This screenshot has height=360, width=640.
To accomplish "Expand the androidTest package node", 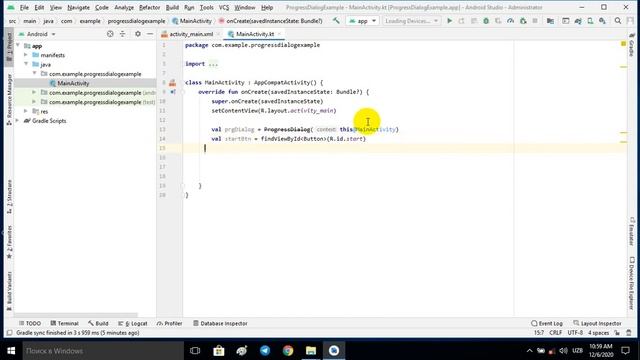I will coord(34,92).
